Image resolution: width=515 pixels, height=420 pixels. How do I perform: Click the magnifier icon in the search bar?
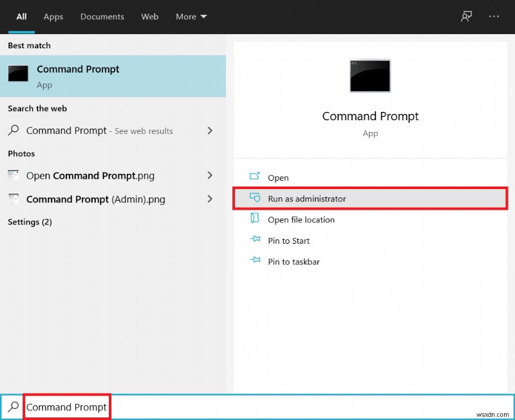[13, 406]
